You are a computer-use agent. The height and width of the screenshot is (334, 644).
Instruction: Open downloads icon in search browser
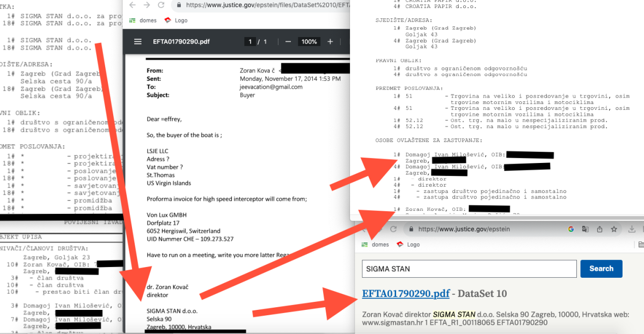[632, 229]
